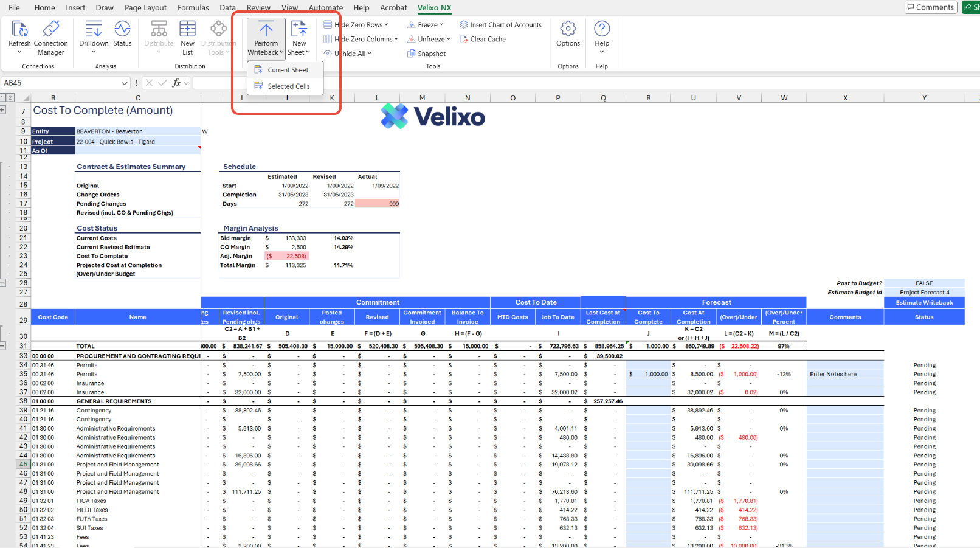The height and width of the screenshot is (548, 980).
Task: Expand the Freeze dropdown
Action: [441, 25]
